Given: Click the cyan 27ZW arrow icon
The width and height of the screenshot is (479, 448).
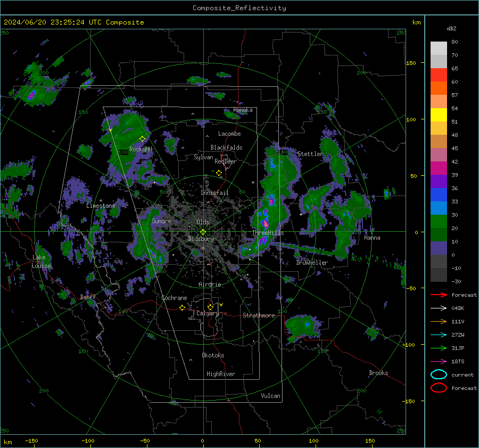Looking at the screenshot, I should tap(439, 335).
